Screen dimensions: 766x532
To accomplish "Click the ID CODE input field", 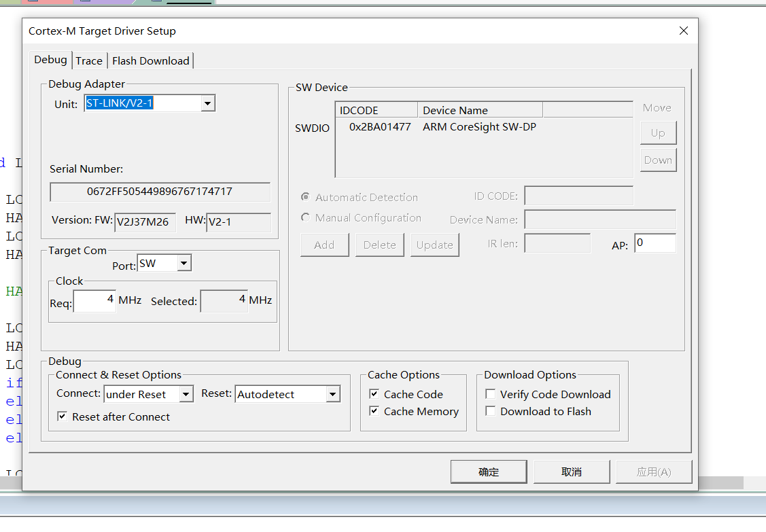I will [x=579, y=196].
